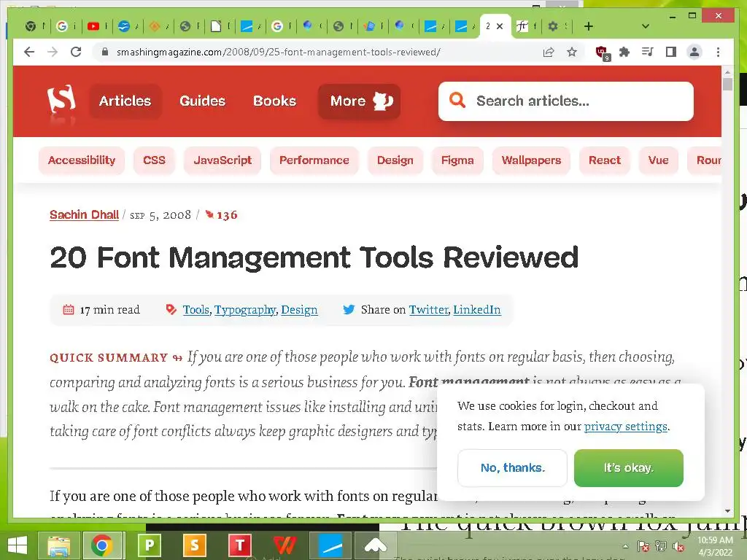Screen dimensions: 747x560
Task: Open the green P app on taskbar
Action: click(x=150, y=545)
